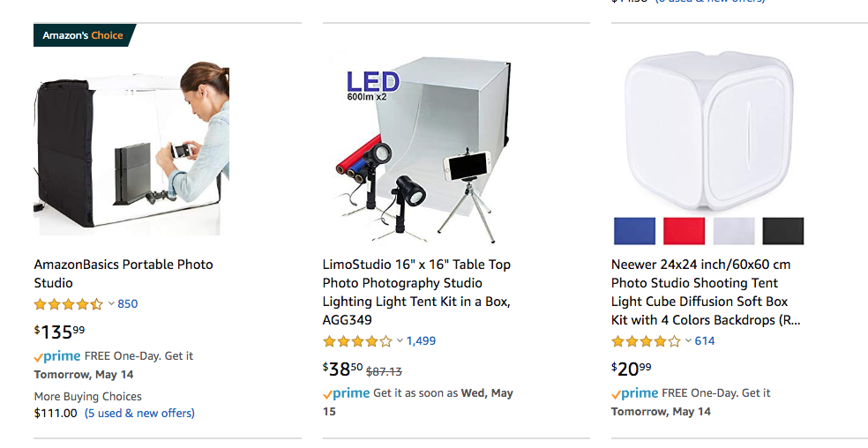Open the 1,499 reviews link
This screenshot has height=448, width=868.
421,341
